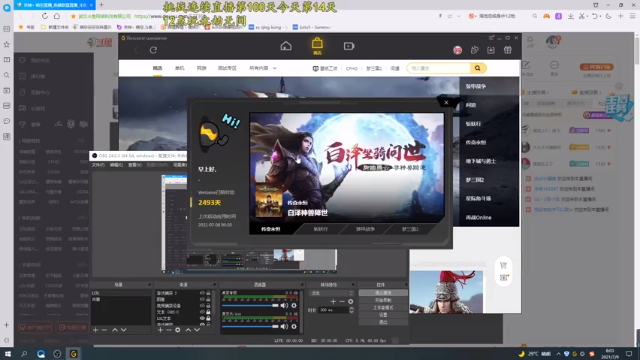
Task: Toggle the lock on the 视频捕获设备 source
Action: 208,305
